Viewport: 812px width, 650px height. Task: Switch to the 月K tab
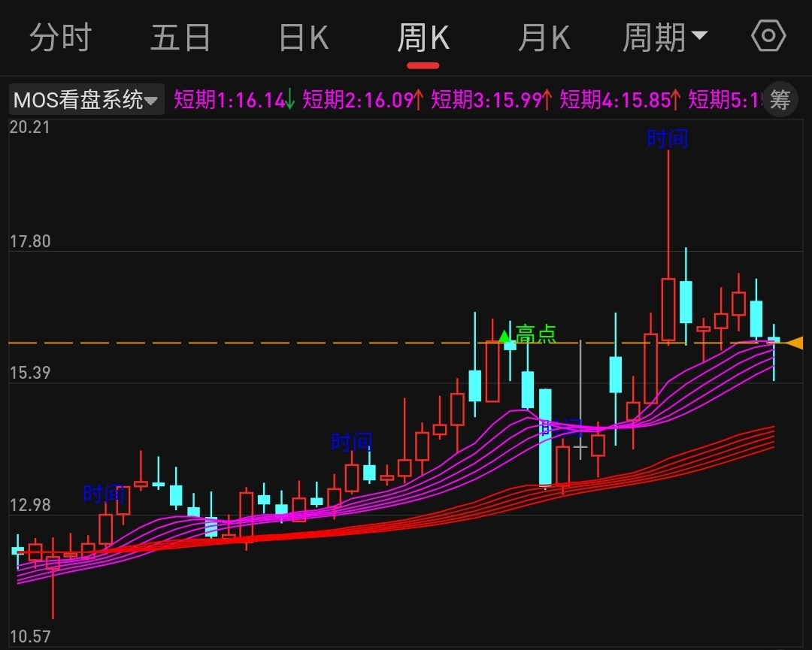[544, 38]
